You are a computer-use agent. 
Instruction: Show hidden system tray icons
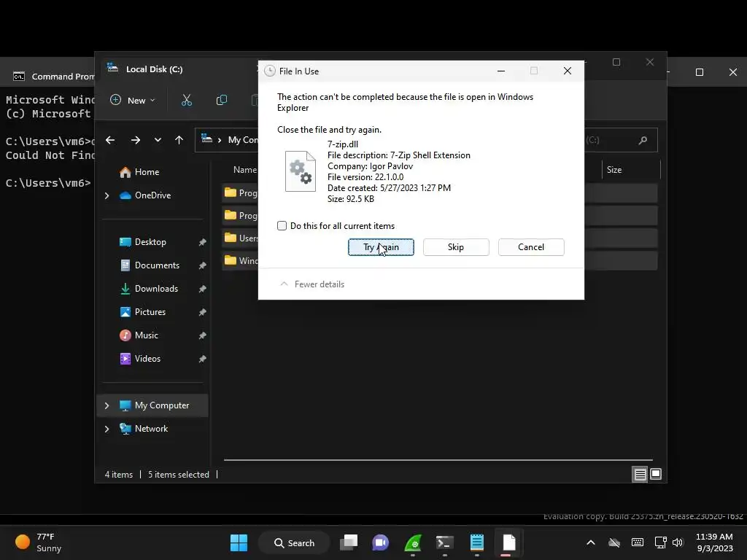[591, 542]
